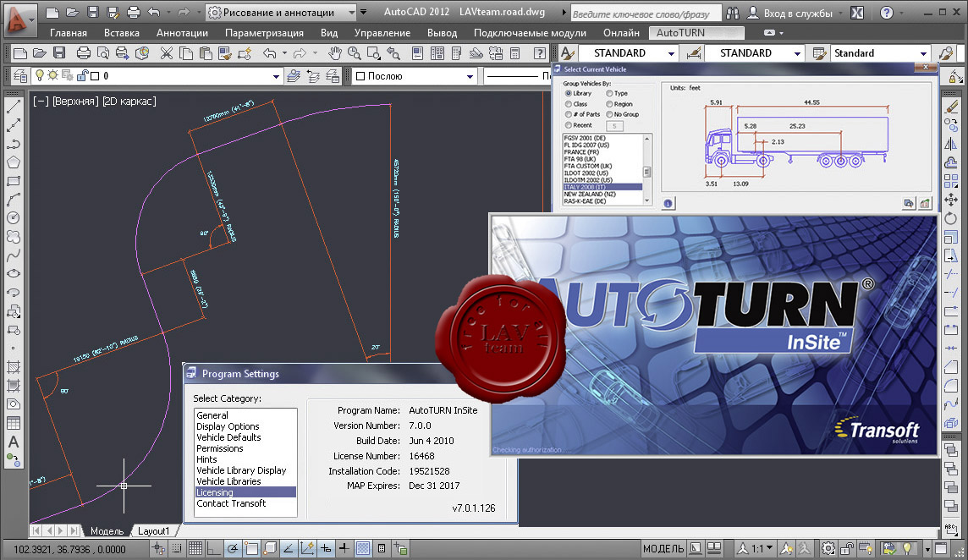Open the Help question mark icon
This screenshot has width=968, height=560.
coord(539,53)
